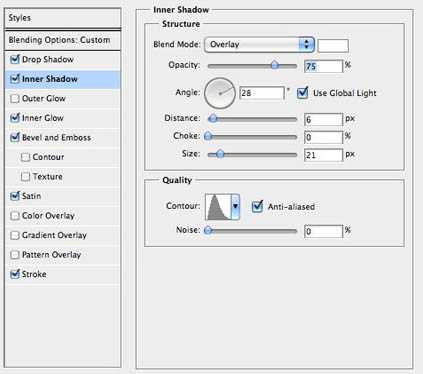The image size is (423, 374).
Task: Click the Angle dial control
Action: pyautogui.click(x=220, y=93)
